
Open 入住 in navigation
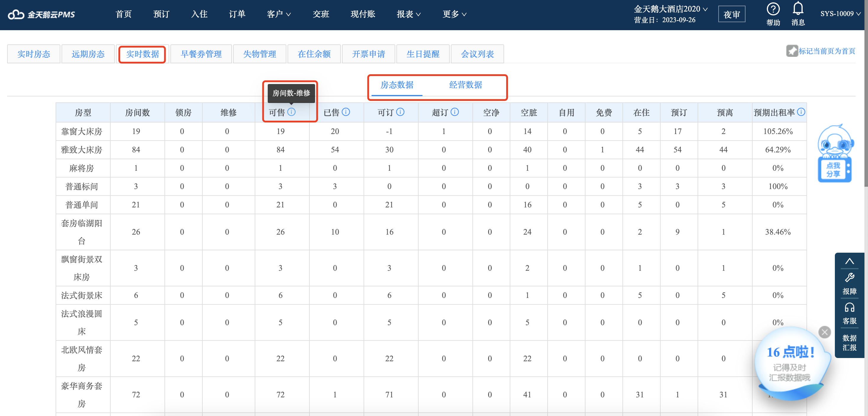pos(199,14)
